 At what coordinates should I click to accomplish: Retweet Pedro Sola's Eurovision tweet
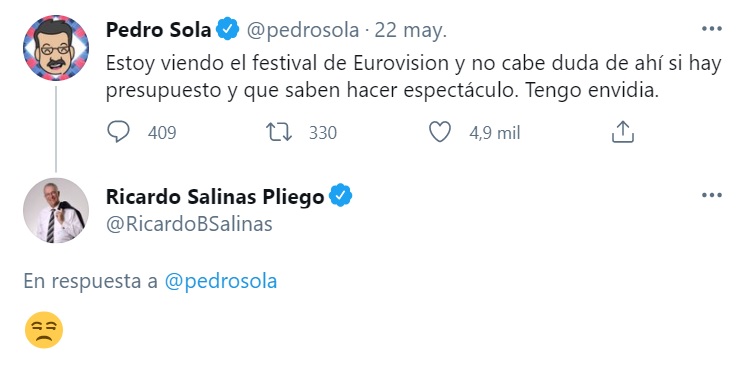[x=279, y=132]
